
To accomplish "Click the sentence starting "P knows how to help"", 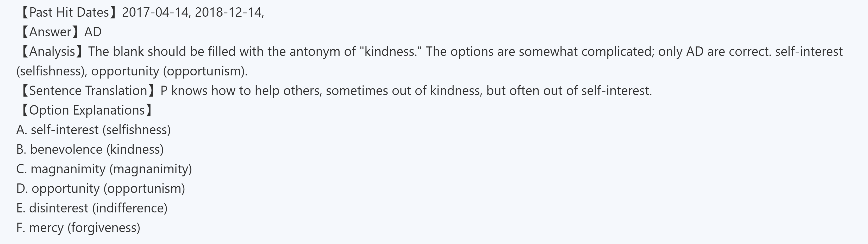I will tap(406, 91).
